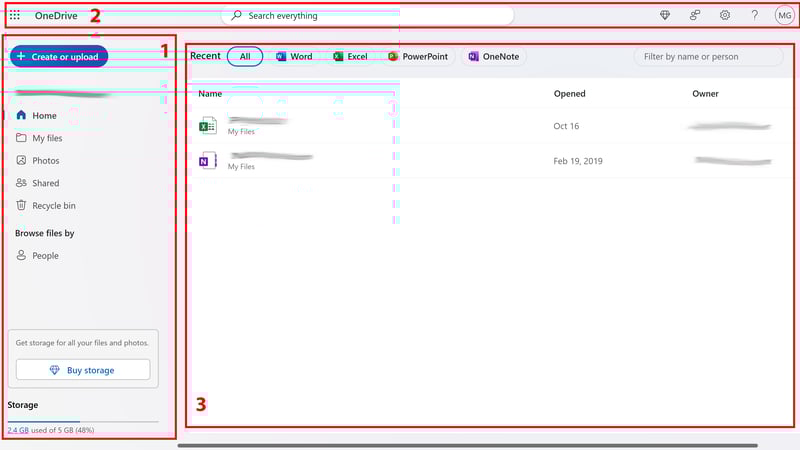Filter recent files by Excel
This screenshot has width=800, height=450.
(351, 57)
